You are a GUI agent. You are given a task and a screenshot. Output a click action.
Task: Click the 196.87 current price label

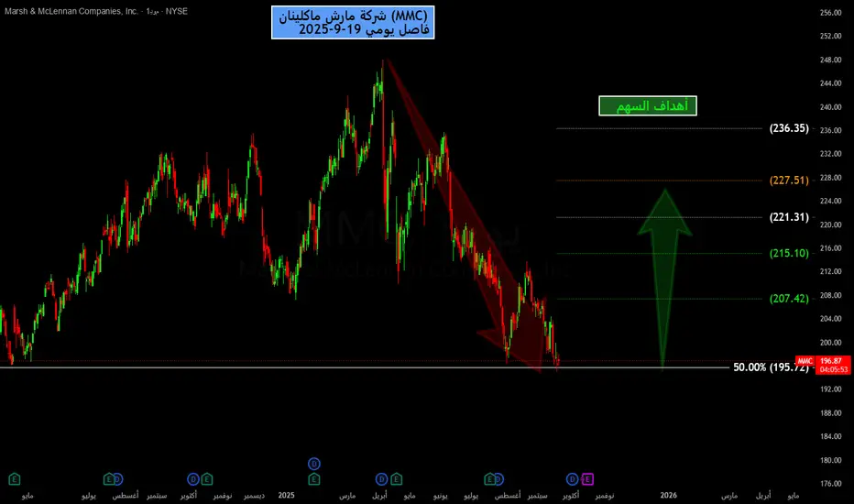(x=831, y=361)
